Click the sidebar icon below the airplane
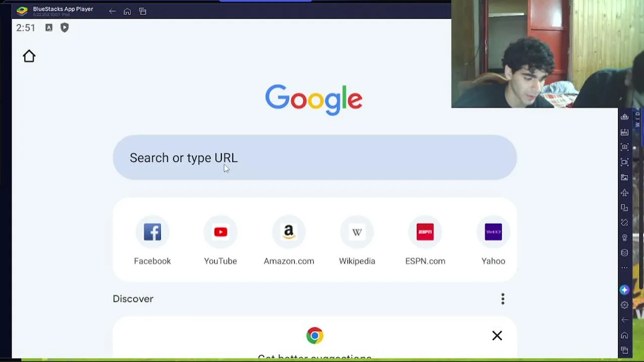644x362 pixels. pyautogui.click(x=624, y=207)
